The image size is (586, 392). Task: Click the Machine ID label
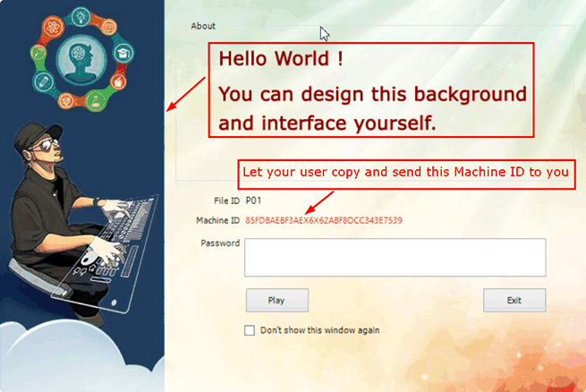[217, 220]
